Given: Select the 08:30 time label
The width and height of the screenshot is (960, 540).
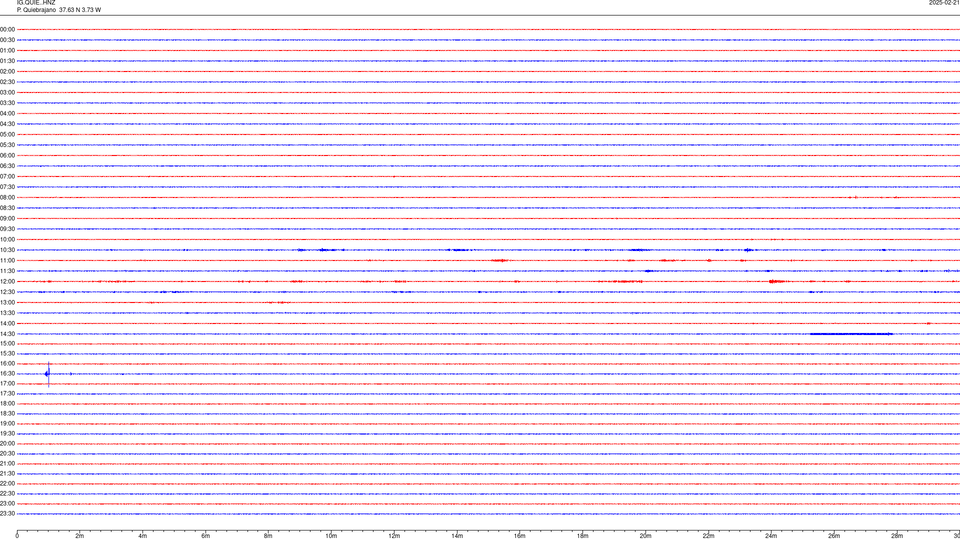Looking at the screenshot, I should (x=7, y=208).
